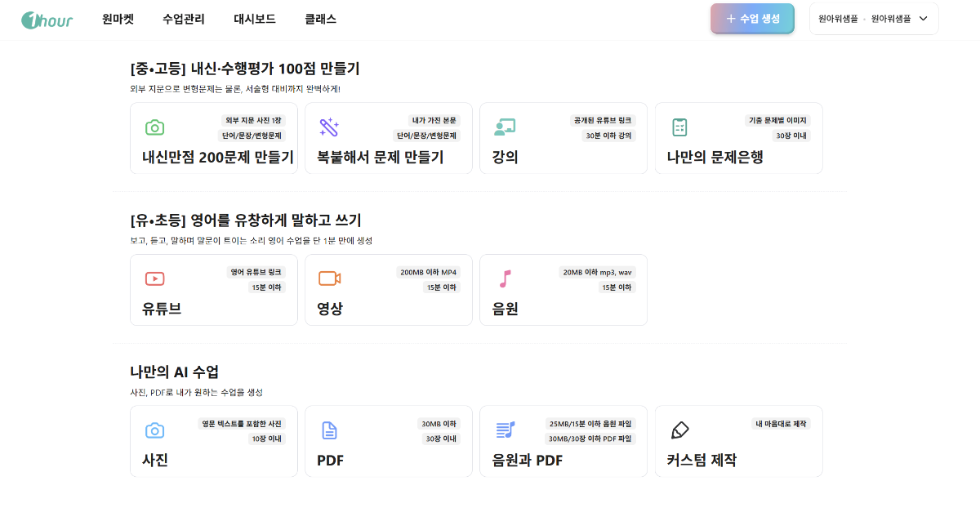Open the 강의 card for YouTube lectures
The width and height of the screenshot is (980, 521).
tap(563, 139)
